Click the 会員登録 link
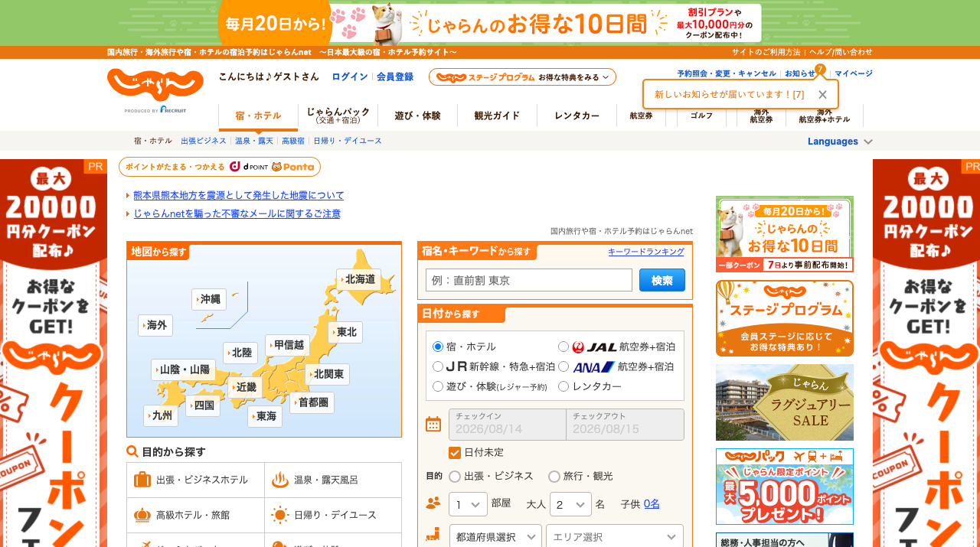The height and width of the screenshot is (547, 980). pos(395,77)
